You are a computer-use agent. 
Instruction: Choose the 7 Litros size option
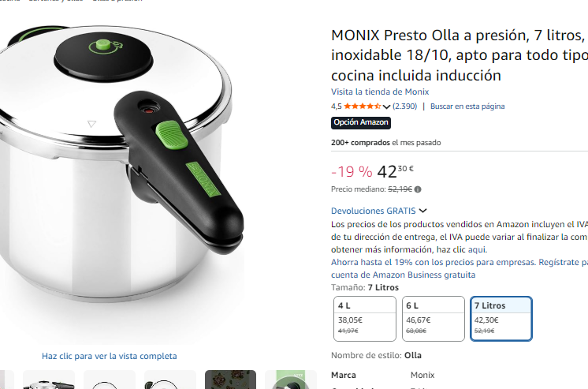[x=501, y=319]
